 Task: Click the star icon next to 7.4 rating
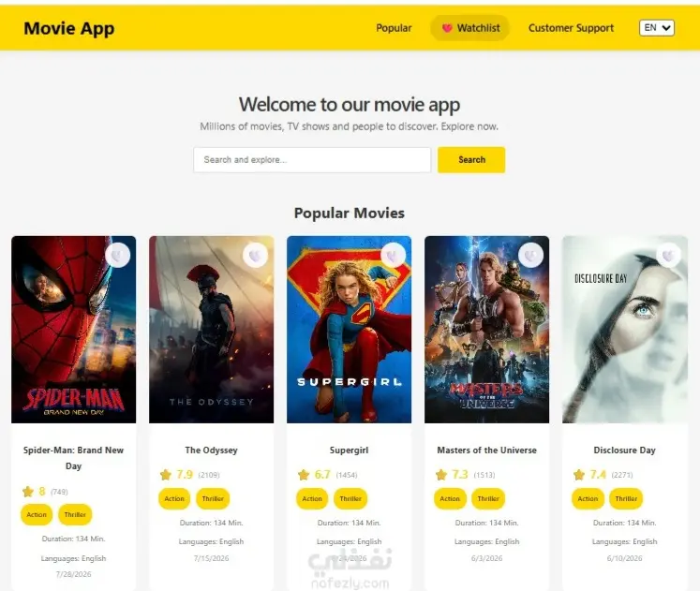coord(579,475)
